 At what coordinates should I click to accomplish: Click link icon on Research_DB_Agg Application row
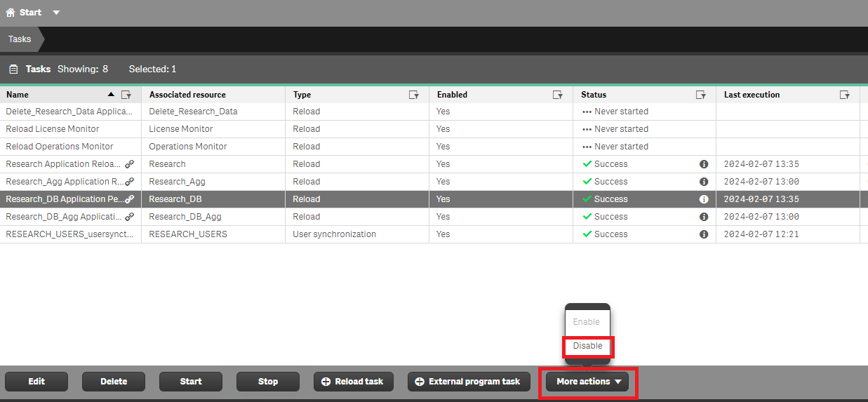point(129,217)
